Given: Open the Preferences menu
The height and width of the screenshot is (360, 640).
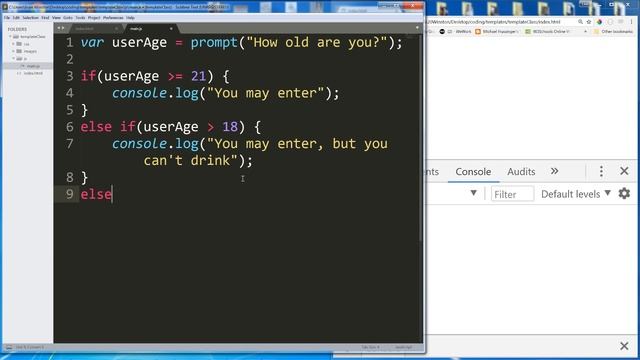Looking at the screenshot, I should pos(113,18).
